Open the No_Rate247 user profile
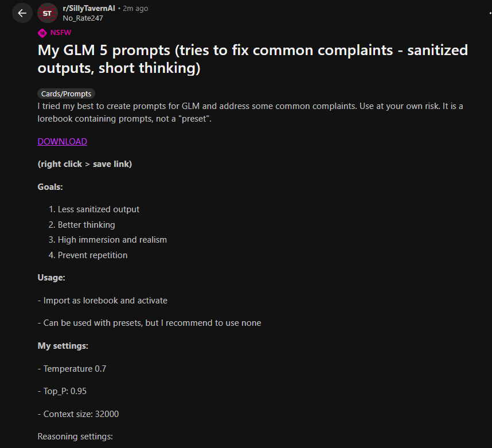Viewport: 492px width, 448px height. 83,18
